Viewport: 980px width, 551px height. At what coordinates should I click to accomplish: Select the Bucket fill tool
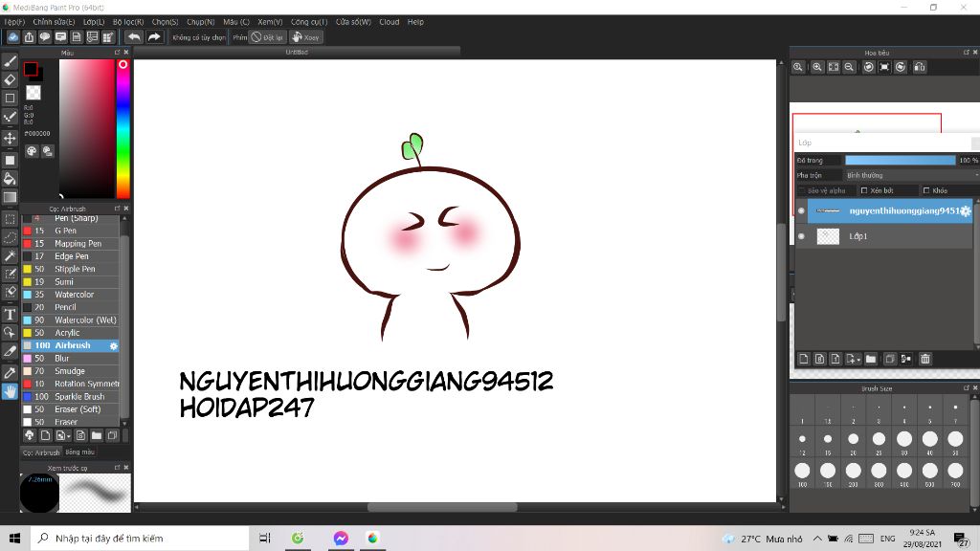point(10,179)
